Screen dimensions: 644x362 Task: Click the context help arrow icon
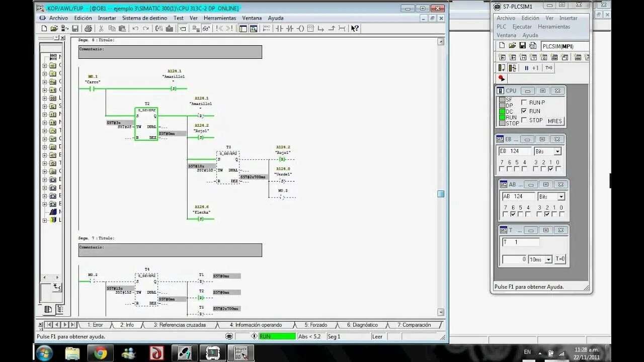coord(355,29)
